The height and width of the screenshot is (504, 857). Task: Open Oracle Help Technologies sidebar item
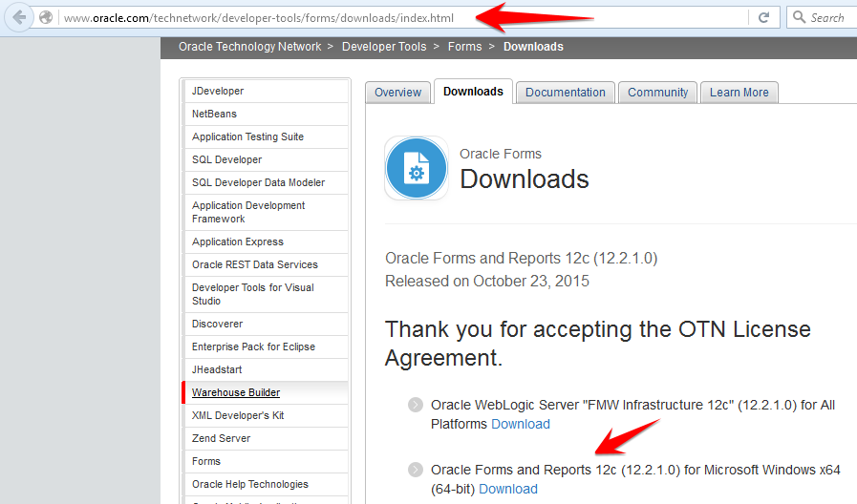point(267,484)
